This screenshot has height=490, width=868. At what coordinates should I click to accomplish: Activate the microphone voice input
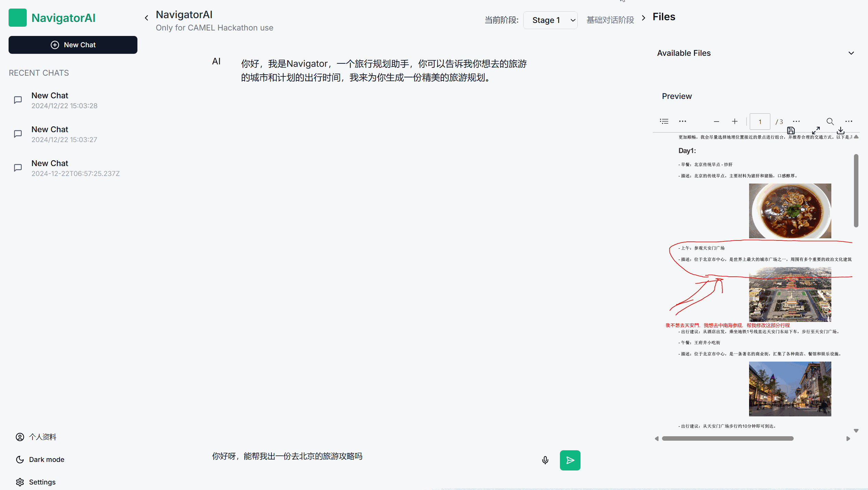click(x=545, y=460)
